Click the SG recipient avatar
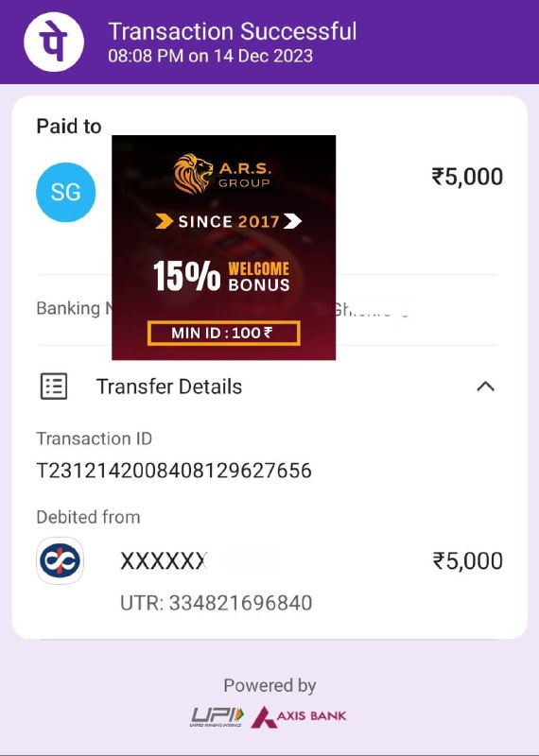The image size is (539, 756). (65, 193)
